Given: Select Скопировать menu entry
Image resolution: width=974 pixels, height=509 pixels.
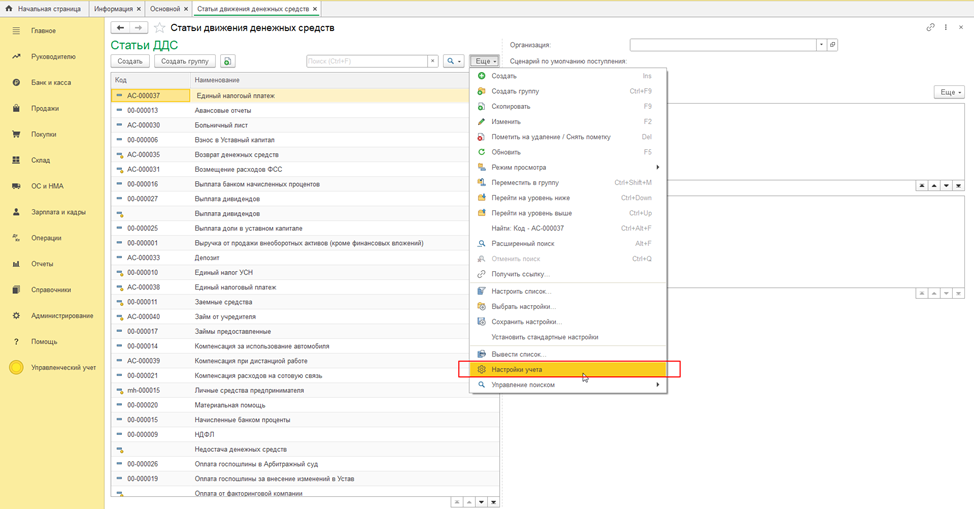Looking at the screenshot, I should pyautogui.click(x=568, y=106).
